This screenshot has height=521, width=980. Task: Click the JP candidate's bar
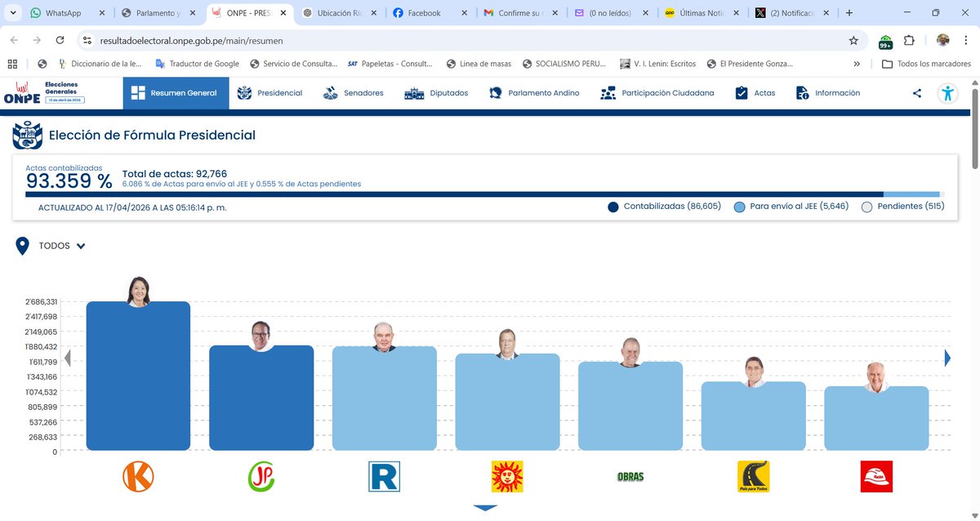(x=261, y=398)
